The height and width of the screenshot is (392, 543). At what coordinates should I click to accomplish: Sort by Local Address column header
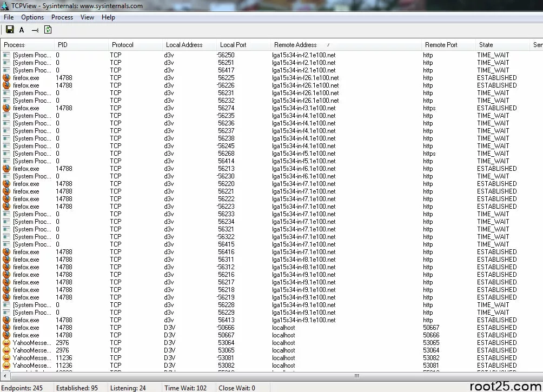pyautogui.click(x=189, y=45)
